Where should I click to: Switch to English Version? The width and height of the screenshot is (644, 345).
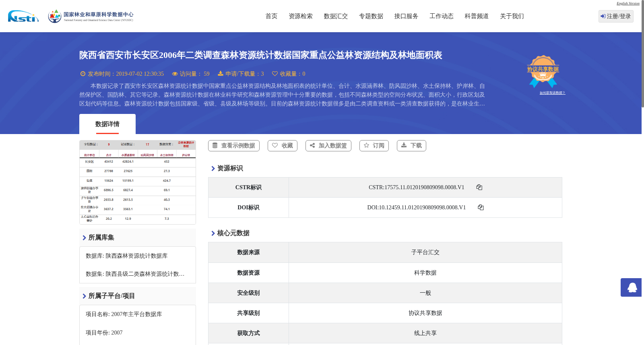(628, 3)
